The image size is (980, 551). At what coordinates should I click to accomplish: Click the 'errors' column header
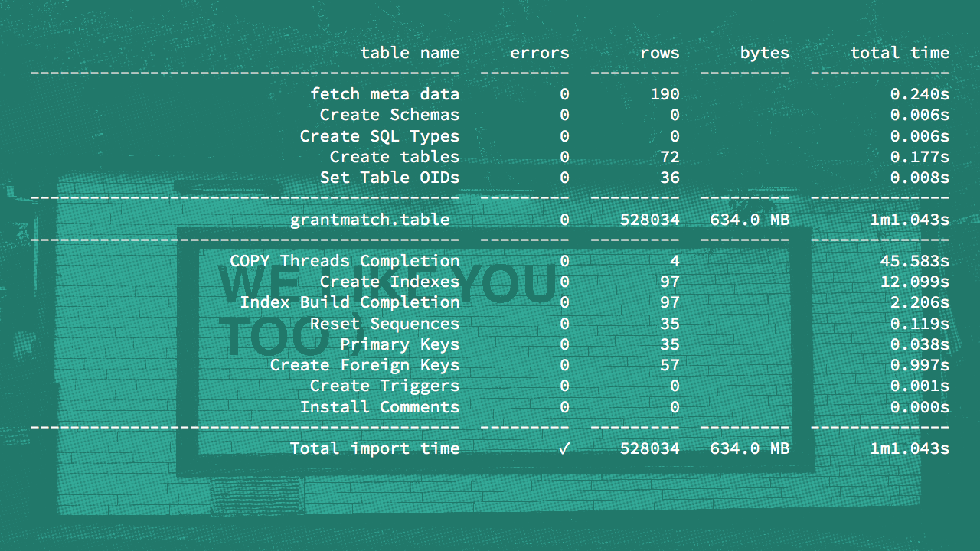click(x=539, y=53)
